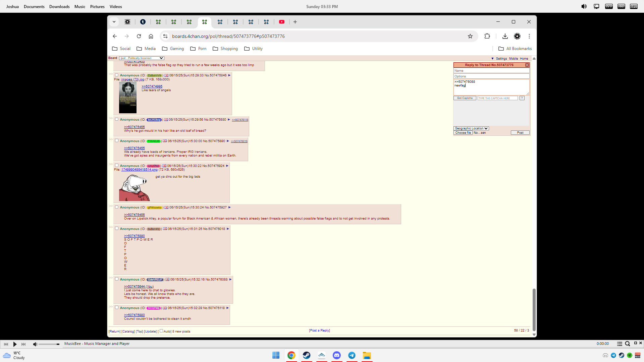Reload the current 4chan page
This screenshot has width=644, height=362.
click(x=139, y=36)
